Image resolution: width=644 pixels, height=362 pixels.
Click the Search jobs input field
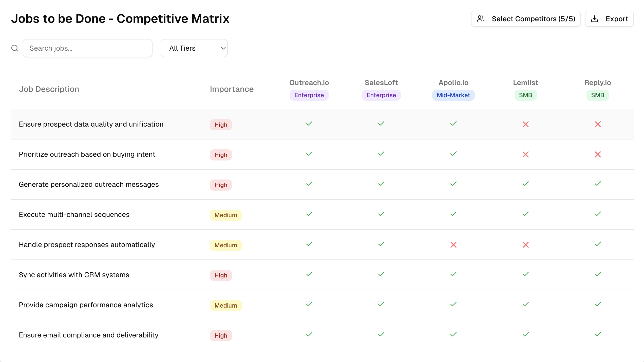point(87,48)
